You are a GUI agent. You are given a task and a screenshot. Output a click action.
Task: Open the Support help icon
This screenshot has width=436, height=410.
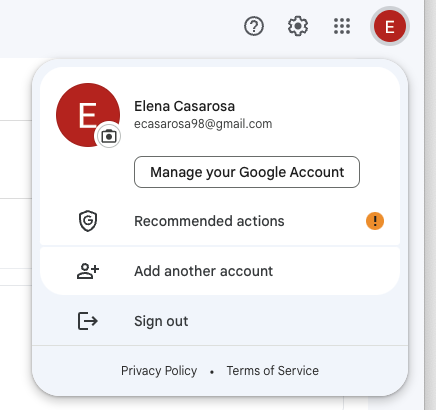(254, 26)
